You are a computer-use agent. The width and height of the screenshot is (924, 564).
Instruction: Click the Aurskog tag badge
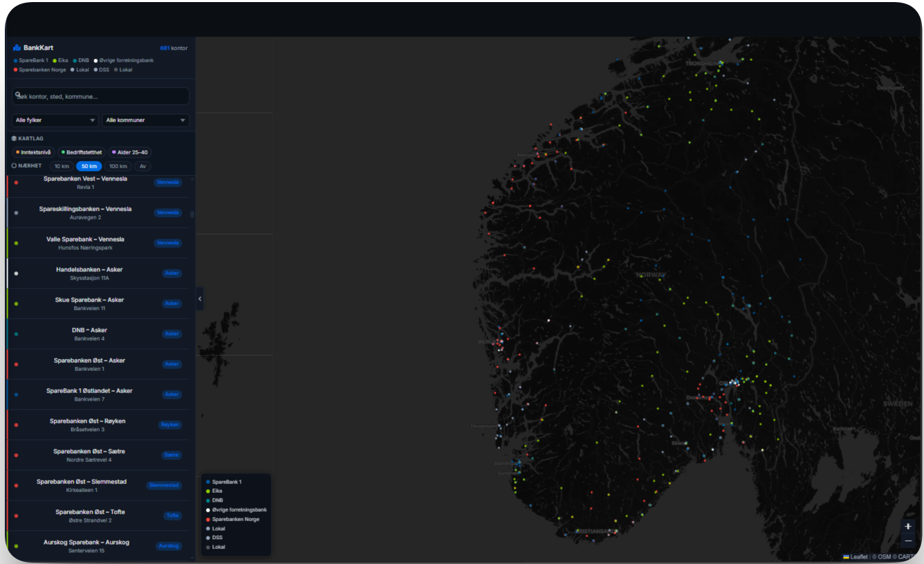point(169,546)
